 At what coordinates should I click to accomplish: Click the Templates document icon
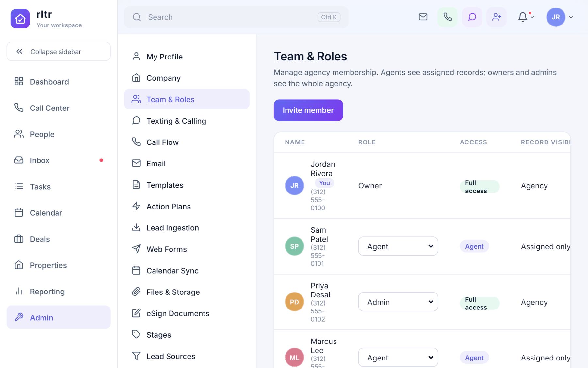(136, 185)
